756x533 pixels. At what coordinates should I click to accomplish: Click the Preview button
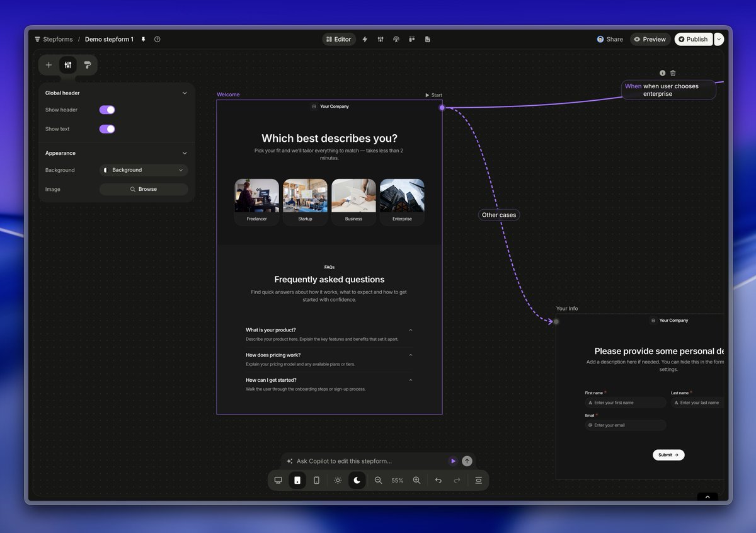pos(650,39)
